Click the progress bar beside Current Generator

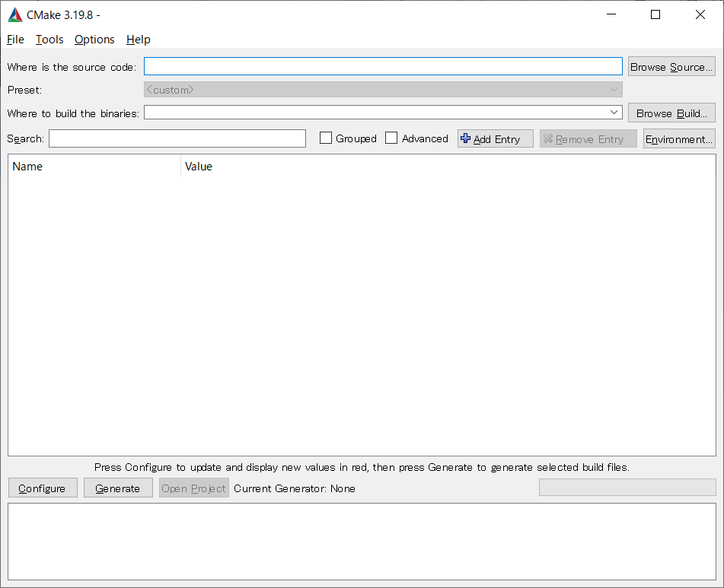pyautogui.click(x=627, y=488)
